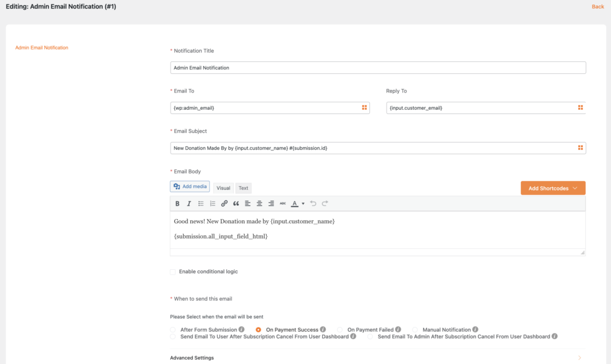The image size is (611, 364).
Task: Click the insert link icon
Action: point(224,203)
